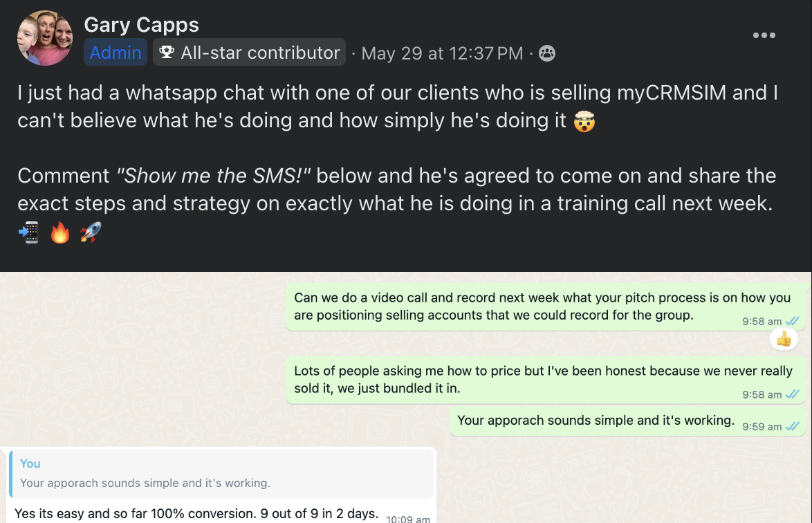Screen dimensions: 812x523
Task: Click the group audience icon beside the timestamp
Action: 547,53
